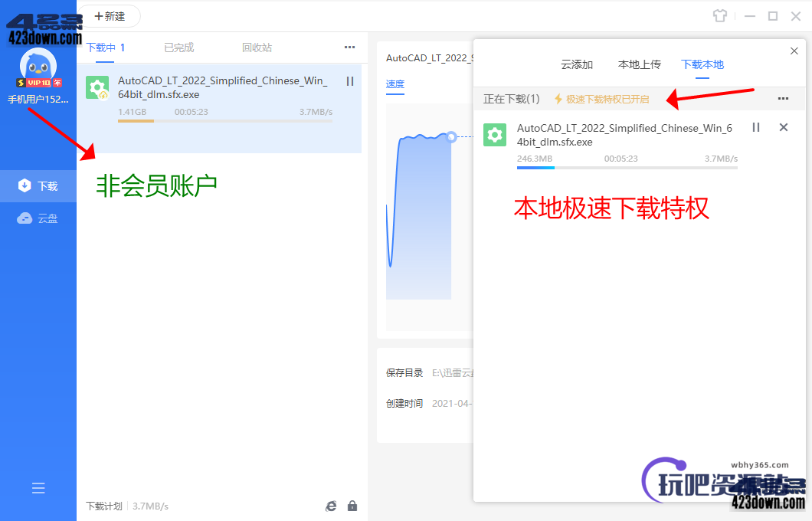Click the green gear file icon in popup
812x521 pixels.
pyautogui.click(x=495, y=135)
